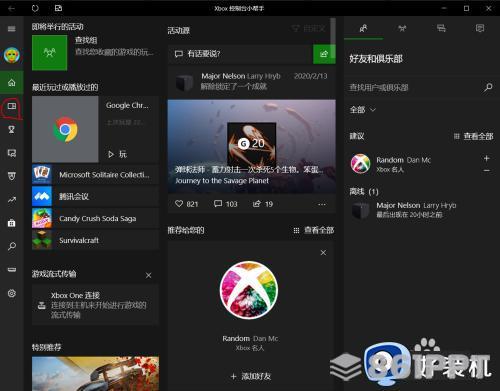Open Random Dan Mc large avatar
Image resolution: width=500 pixels, height=391 pixels.
click(x=249, y=290)
